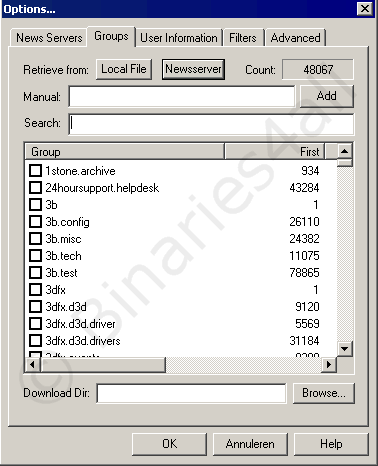378x466 pixels.
Task: Focus the Manual group input field
Action: tap(182, 97)
